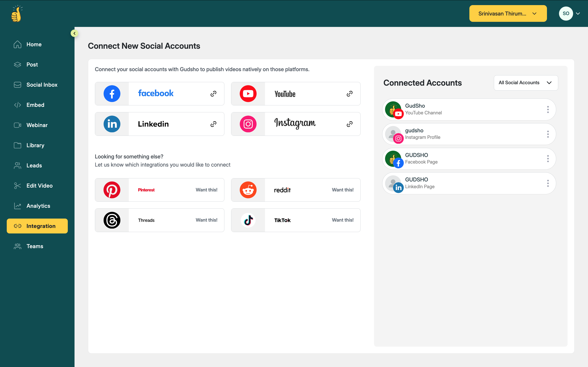The width and height of the screenshot is (588, 367).
Task: Click Want this! for TikTok
Action: (x=342, y=220)
